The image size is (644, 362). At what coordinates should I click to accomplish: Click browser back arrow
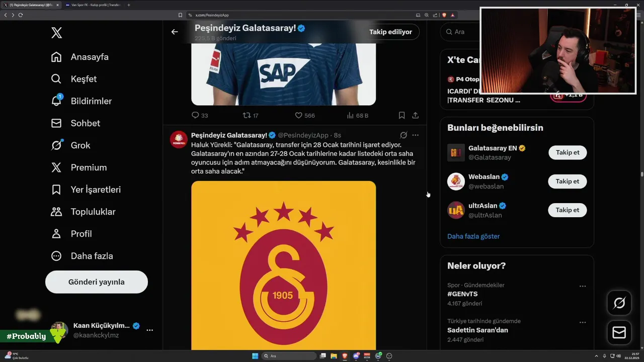tap(6, 15)
